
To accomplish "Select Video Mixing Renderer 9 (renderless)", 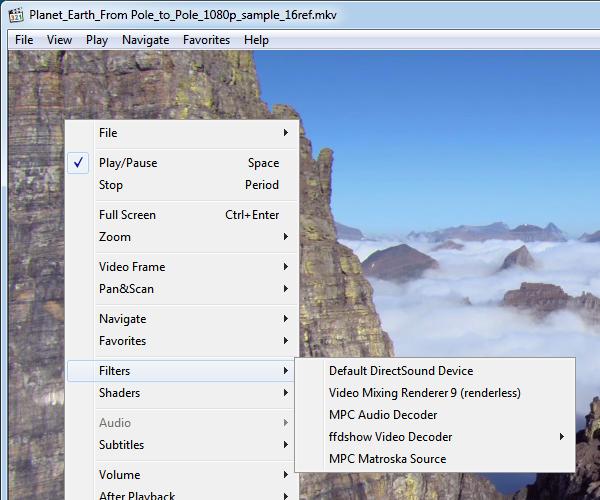I will click(435, 393).
